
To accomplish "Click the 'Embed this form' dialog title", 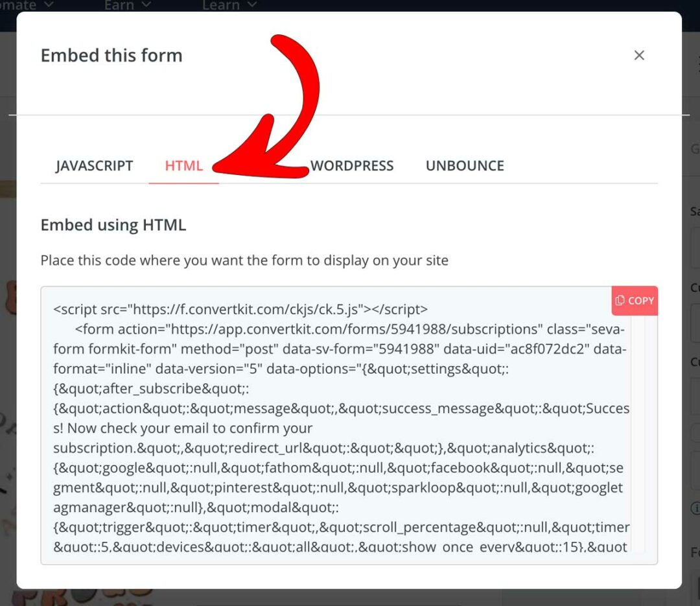I will click(111, 56).
